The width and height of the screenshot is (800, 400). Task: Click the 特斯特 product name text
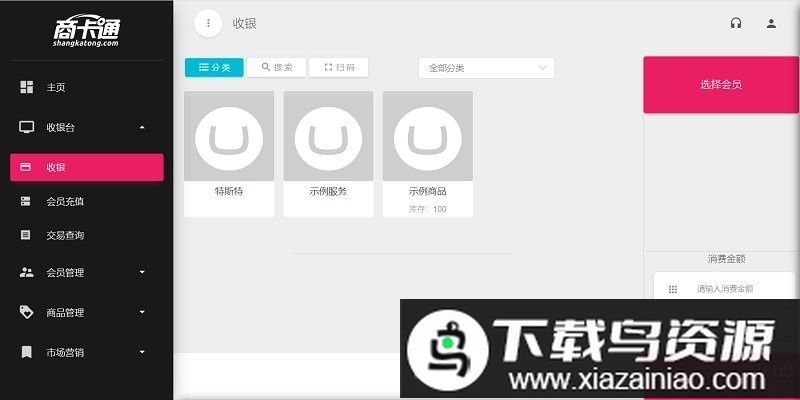pos(229,192)
